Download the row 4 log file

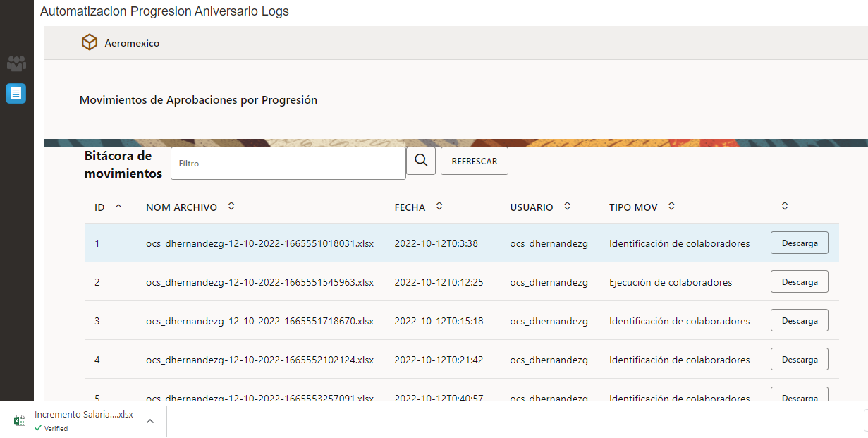click(799, 360)
